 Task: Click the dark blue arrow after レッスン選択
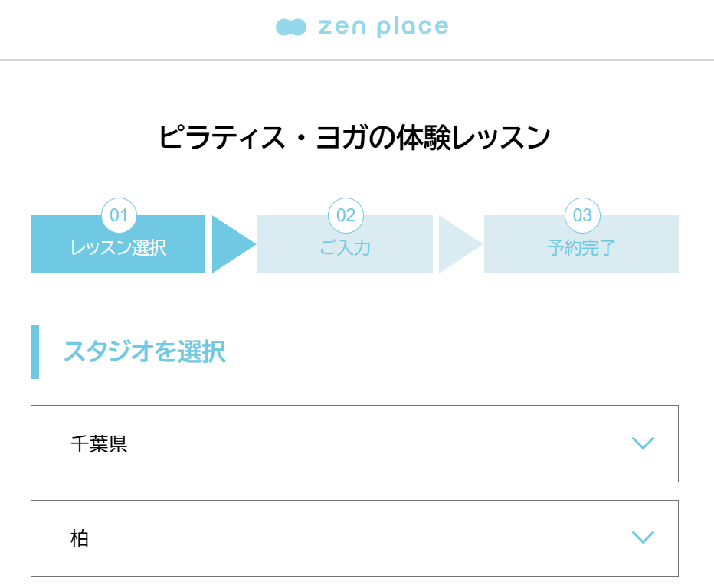tap(230, 244)
